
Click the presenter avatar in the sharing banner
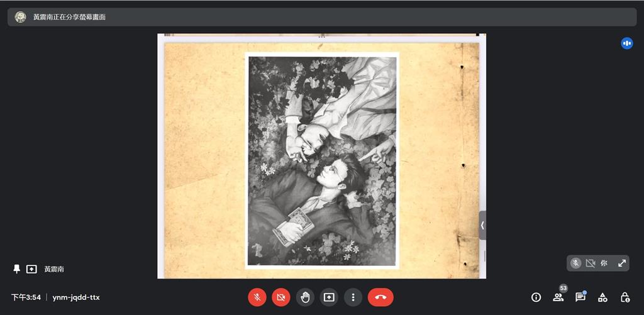(21, 17)
